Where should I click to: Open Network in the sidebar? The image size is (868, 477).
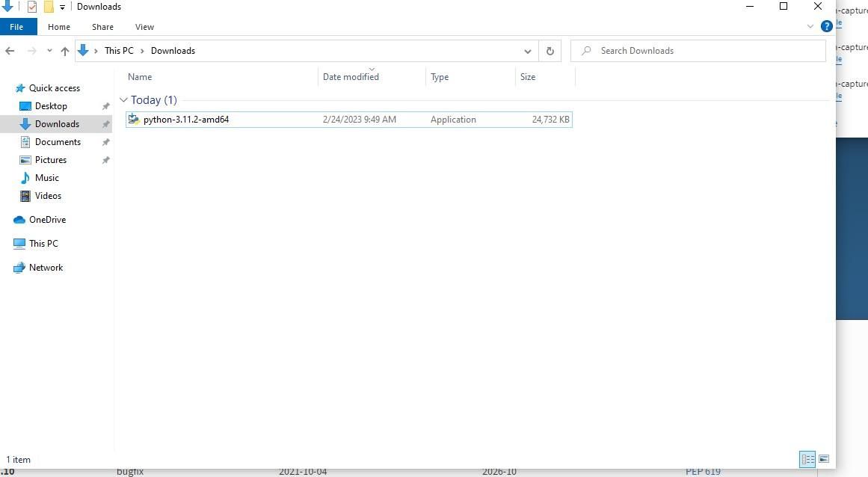[46, 268]
